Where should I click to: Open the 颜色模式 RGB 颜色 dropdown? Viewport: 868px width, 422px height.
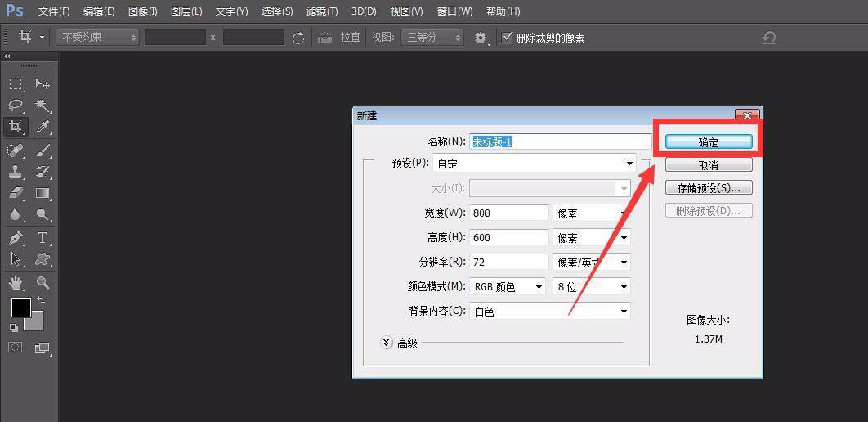click(x=508, y=287)
